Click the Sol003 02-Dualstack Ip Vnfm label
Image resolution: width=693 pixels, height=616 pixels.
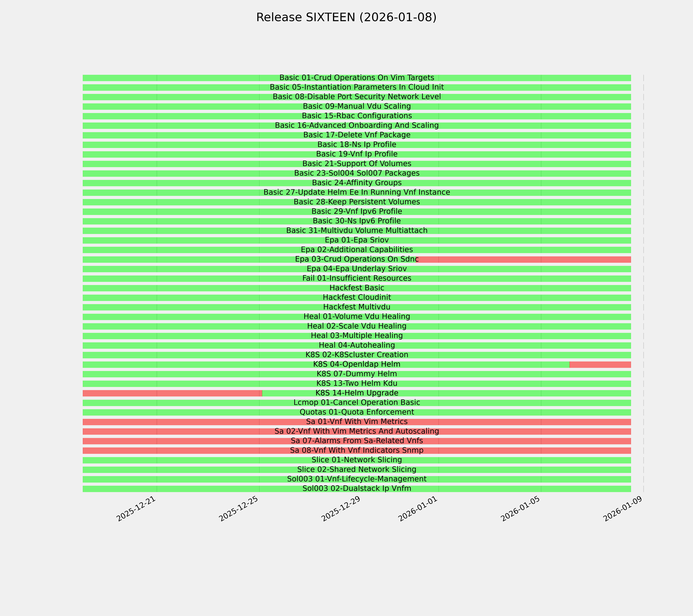(x=357, y=489)
